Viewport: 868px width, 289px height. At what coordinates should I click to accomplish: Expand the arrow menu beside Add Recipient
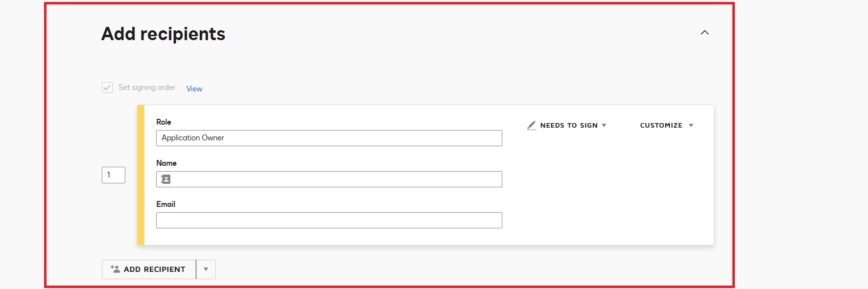[206, 269]
